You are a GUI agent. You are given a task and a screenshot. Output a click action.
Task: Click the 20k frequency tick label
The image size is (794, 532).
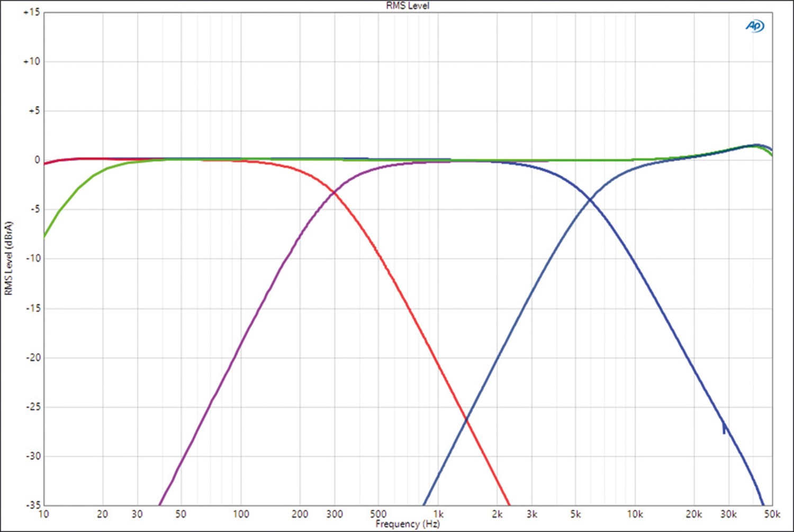pyautogui.click(x=694, y=514)
